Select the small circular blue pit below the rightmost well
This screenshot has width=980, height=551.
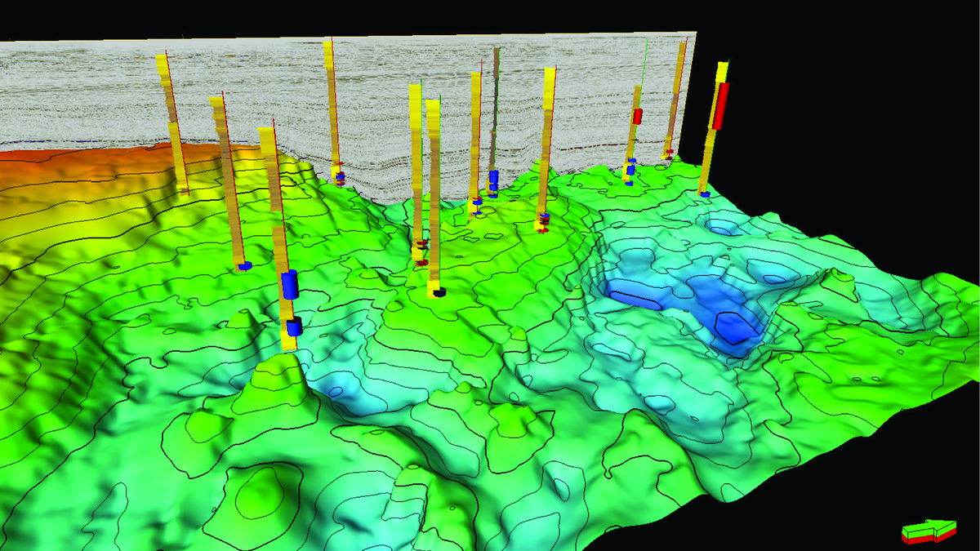pos(721,226)
